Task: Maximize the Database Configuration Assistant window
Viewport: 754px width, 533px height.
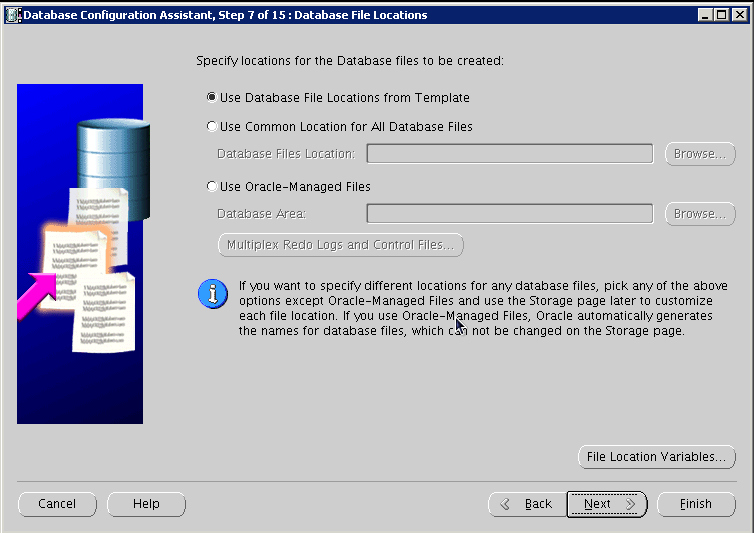Action: pyautogui.click(x=722, y=15)
